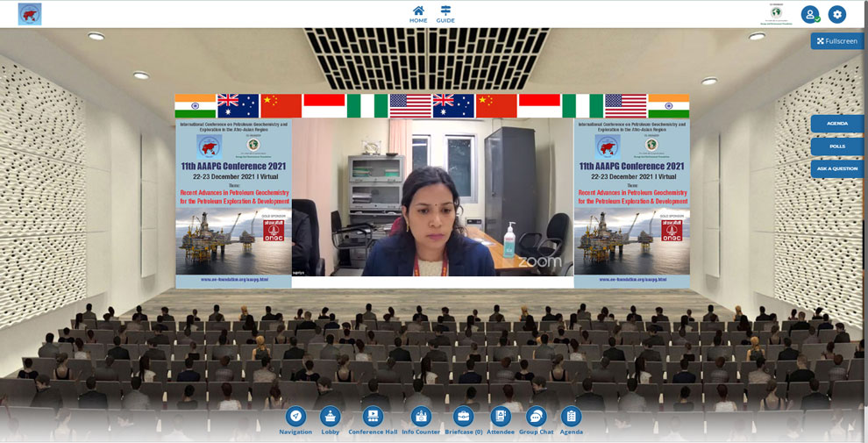This screenshot has width=868, height=443.
Task: Open the user profile icon
Action: click(810, 14)
